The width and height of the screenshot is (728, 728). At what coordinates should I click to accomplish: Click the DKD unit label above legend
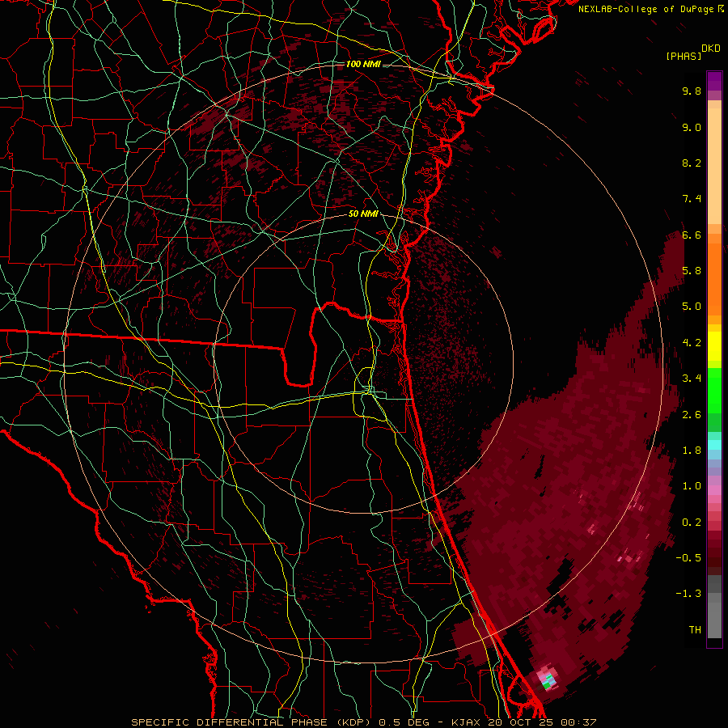[711, 49]
